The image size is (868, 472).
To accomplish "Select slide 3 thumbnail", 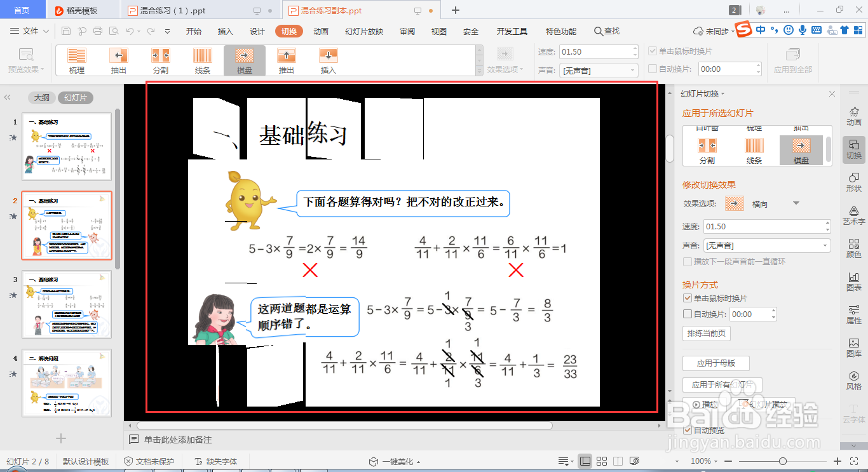I will (67, 304).
